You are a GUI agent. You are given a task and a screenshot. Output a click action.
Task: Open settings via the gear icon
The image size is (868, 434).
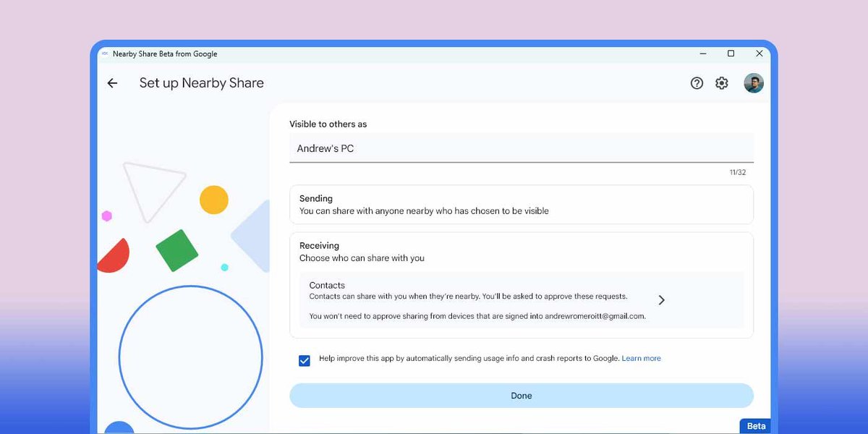tap(722, 83)
